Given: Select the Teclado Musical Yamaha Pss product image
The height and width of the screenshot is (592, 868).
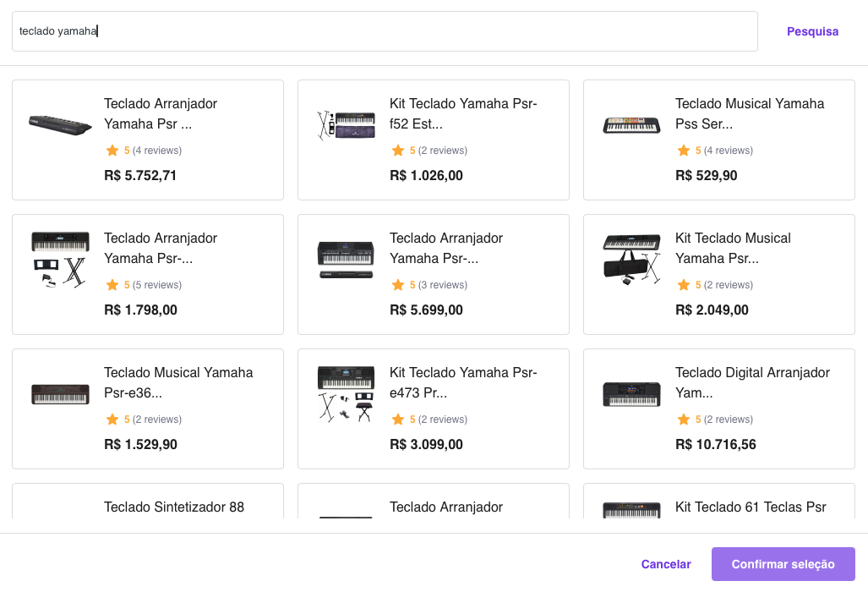Looking at the screenshot, I should tap(631, 124).
